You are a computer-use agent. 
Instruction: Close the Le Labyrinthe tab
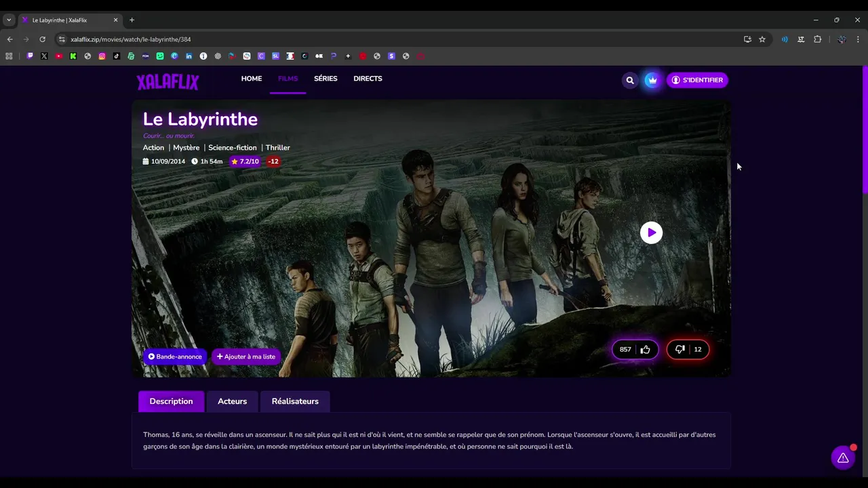[115, 20]
